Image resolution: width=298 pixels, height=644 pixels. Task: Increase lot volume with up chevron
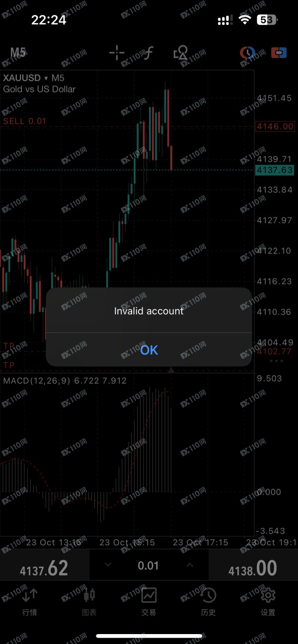190,566
